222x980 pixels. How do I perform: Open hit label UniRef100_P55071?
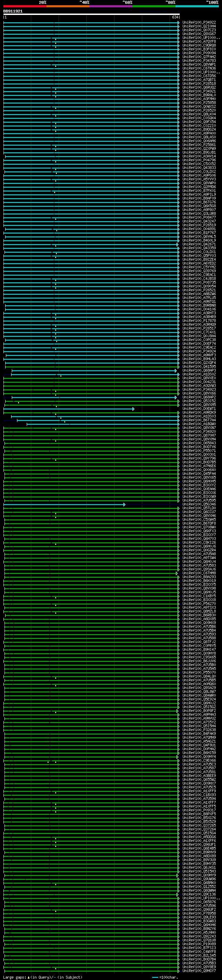tap(199, 451)
